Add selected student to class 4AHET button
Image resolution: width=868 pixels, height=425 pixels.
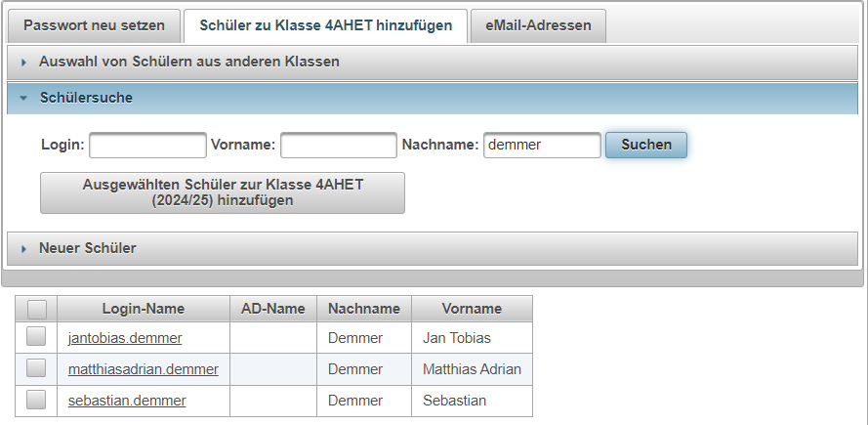click(x=223, y=192)
